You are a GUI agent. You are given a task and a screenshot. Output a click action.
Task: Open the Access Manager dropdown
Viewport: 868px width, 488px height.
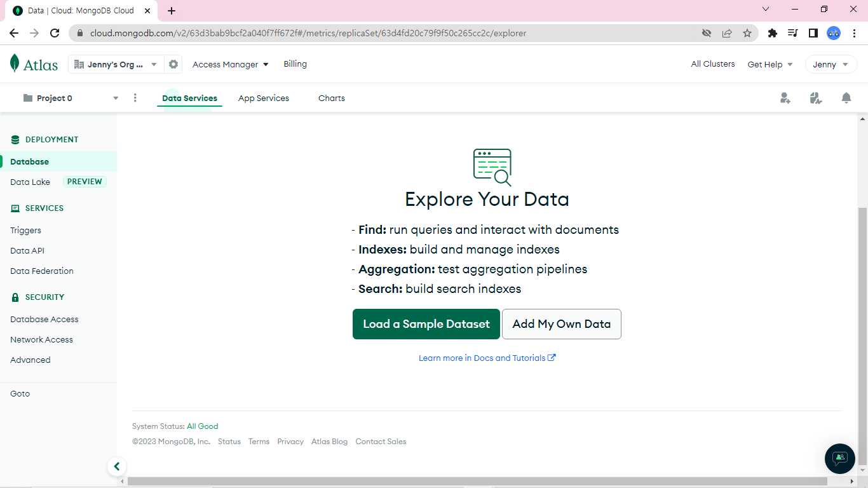point(231,64)
